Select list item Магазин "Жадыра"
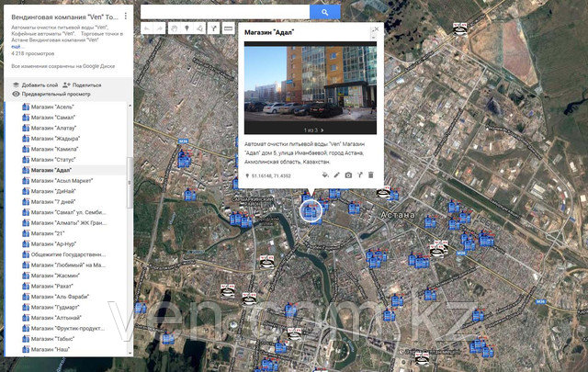This screenshot has width=588, height=372. (x=55, y=139)
